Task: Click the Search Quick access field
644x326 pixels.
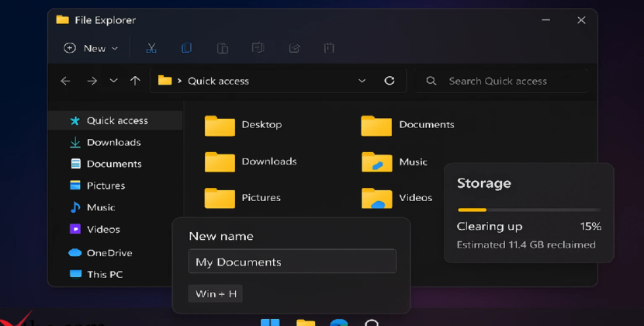Action: [501, 81]
